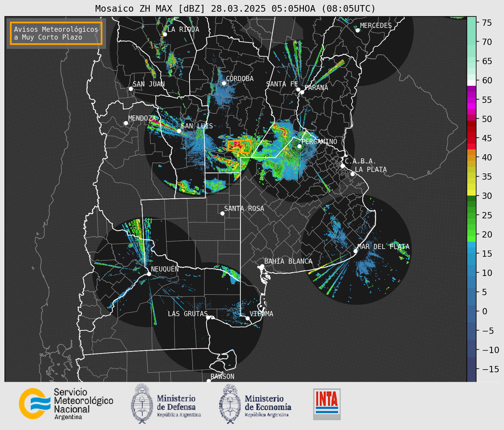
Task: Click the Ministerio de Economía emblem
Action: coord(230,404)
